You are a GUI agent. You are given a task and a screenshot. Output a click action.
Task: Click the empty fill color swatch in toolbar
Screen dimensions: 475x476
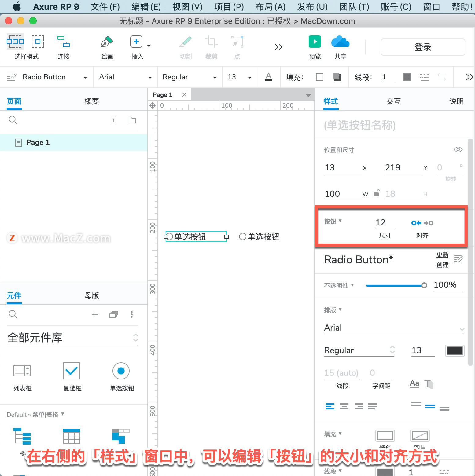320,77
